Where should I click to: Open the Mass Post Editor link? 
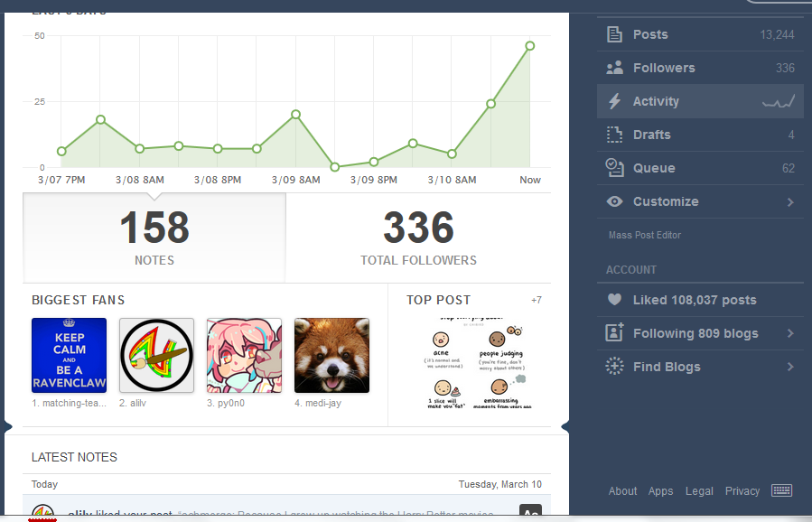pyautogui.click(x=645, y=235)
